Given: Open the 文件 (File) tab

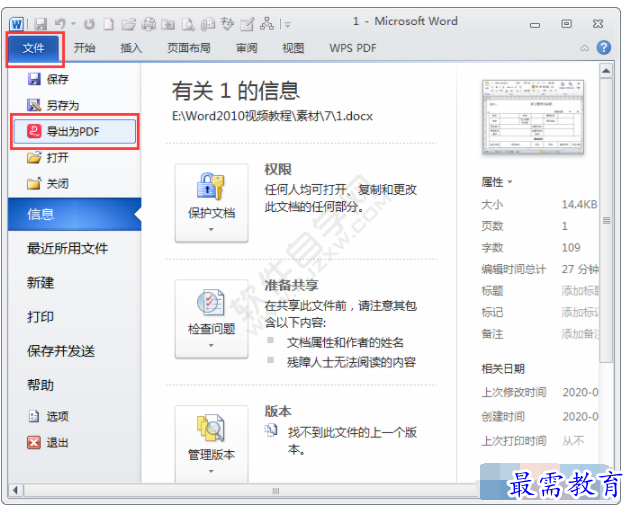Looking at the screenshot, I should point(33,48).
